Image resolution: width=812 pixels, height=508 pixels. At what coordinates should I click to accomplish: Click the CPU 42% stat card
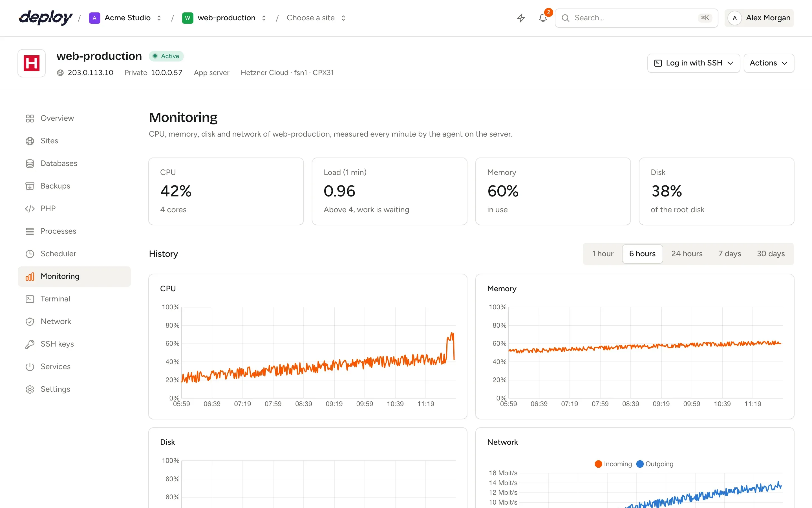[226, 191]
